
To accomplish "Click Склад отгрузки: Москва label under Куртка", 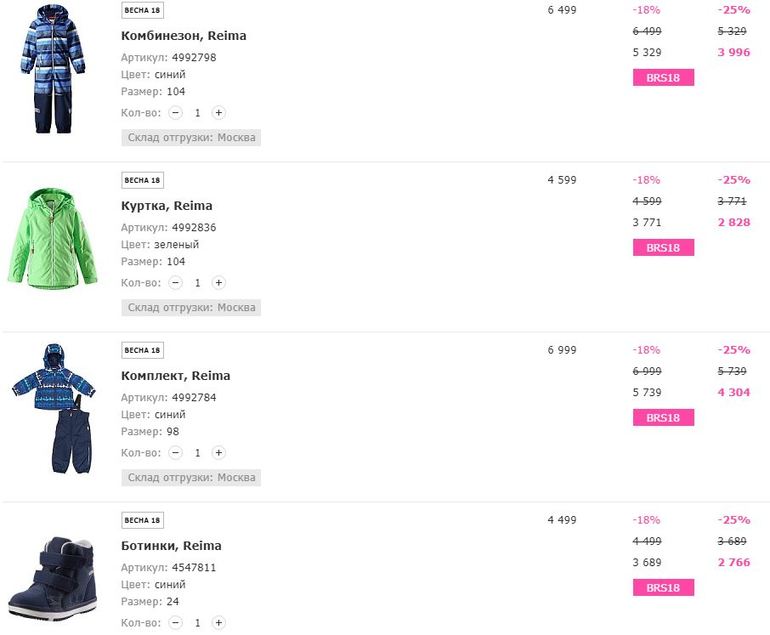I will click(191, 308).
